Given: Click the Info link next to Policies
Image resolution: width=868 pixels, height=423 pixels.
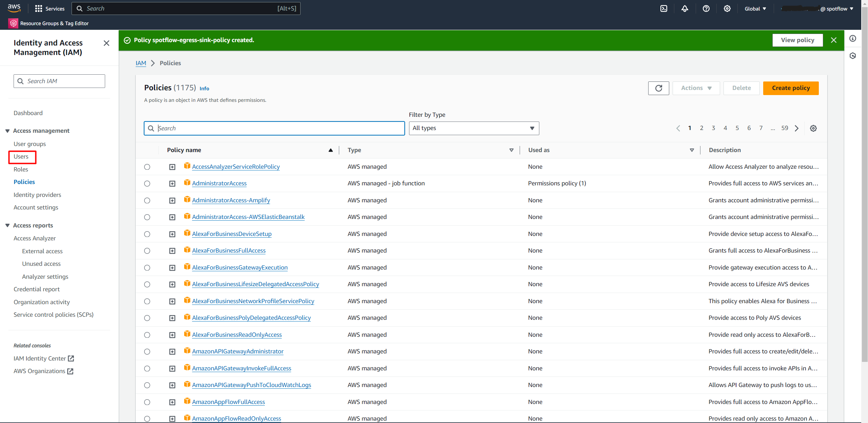Looking at the screenshot, I should click(x=204, y=89).
